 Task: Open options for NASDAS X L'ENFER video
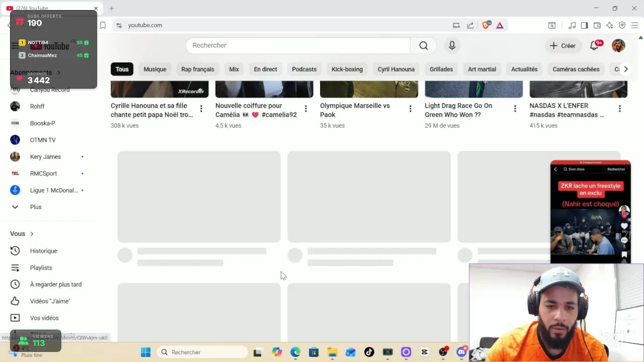click(x=619, y=109)
